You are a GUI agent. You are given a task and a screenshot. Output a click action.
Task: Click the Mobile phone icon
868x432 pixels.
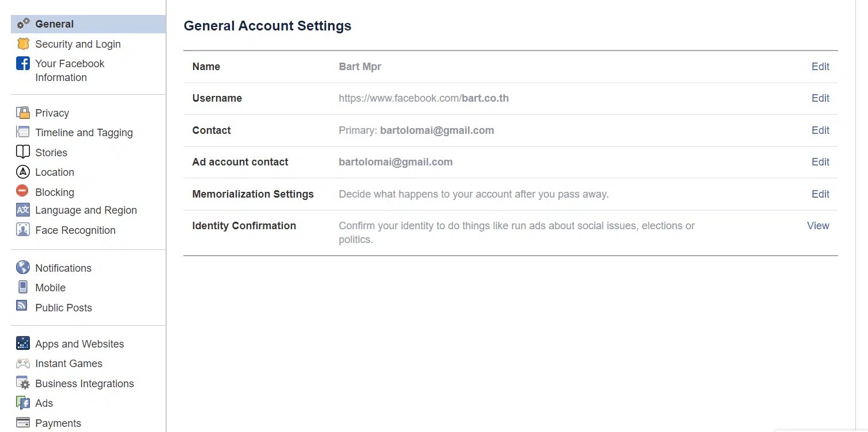pyautogui.click(x=23, y=287)
